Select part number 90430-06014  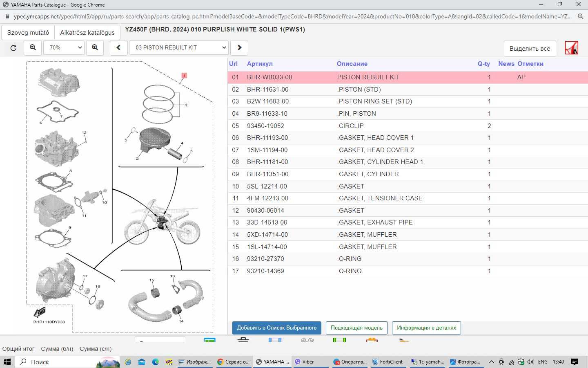click(x=265, y=211)
